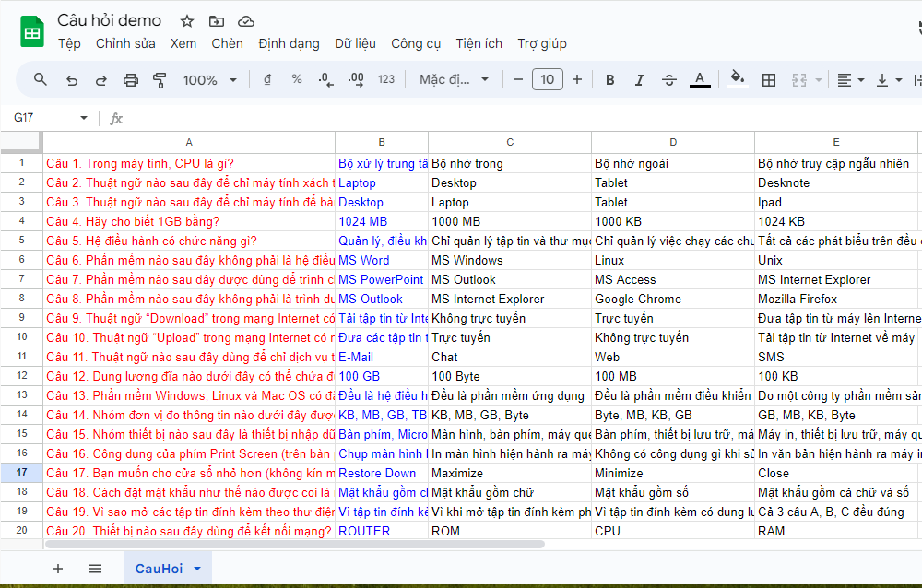Open the Trợ giúp menu
The height and width of the screenshot is (588, 922).
542,44
